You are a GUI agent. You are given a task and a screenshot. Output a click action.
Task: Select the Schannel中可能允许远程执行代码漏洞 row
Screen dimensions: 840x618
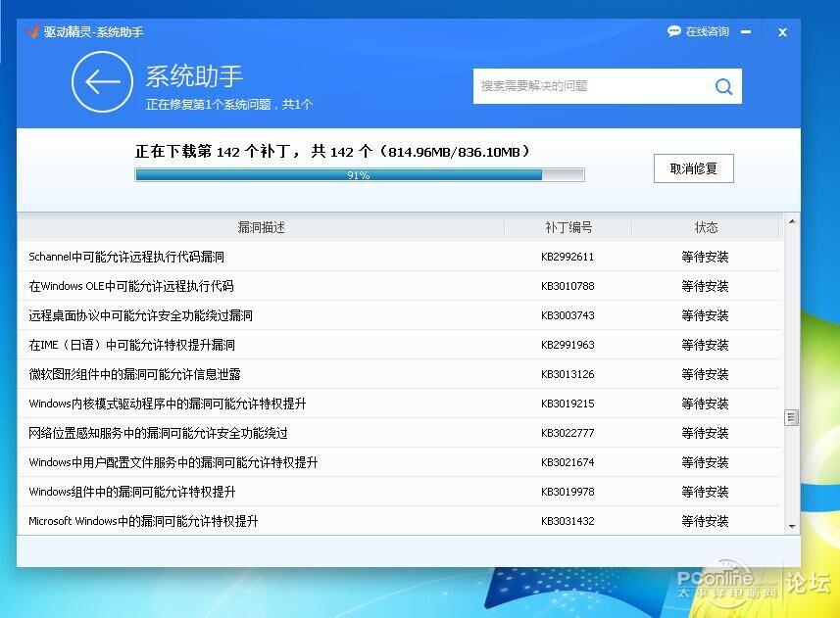click(401, 257)
